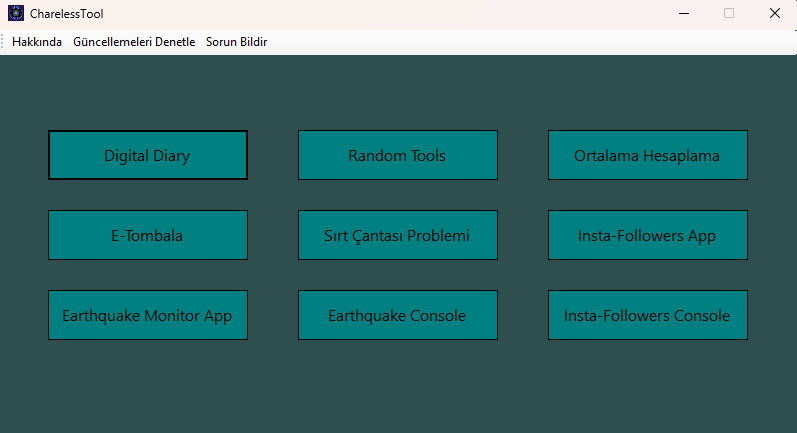The height and width of the screenshot is (433, 797).
Task: Click the menu strip grip handle
Action: [4, 42]
